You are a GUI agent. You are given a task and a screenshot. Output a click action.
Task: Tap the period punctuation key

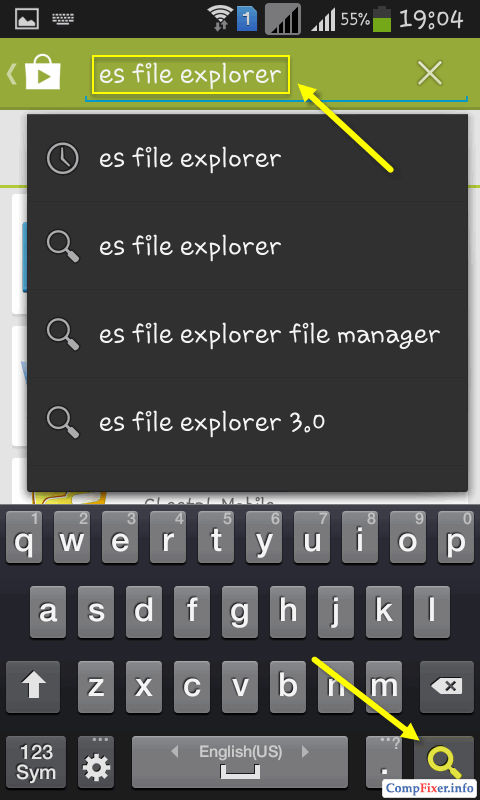click(385, 763)
